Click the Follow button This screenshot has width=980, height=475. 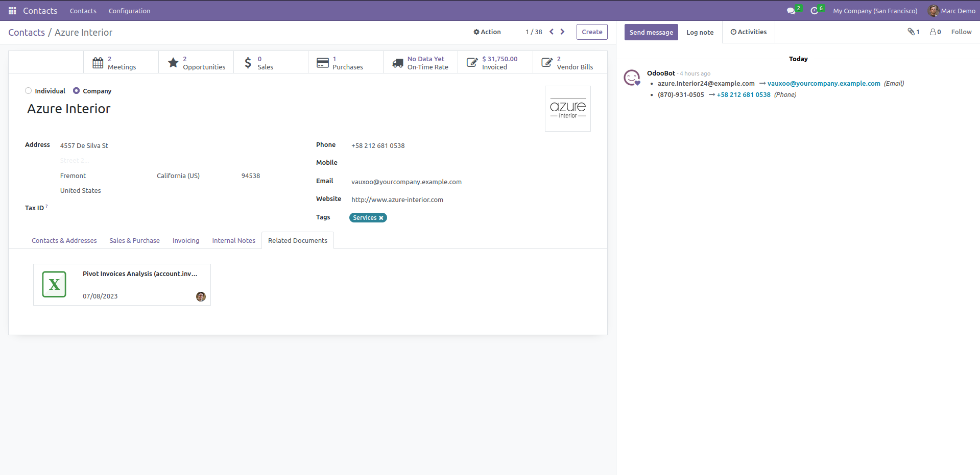coord(961,32)
